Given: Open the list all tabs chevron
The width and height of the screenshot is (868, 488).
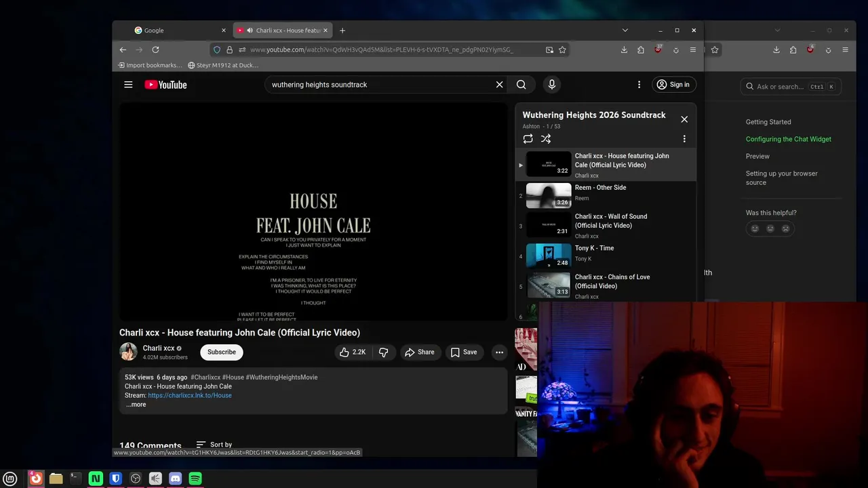Looking at the screenshot, I should pos(625,30).
